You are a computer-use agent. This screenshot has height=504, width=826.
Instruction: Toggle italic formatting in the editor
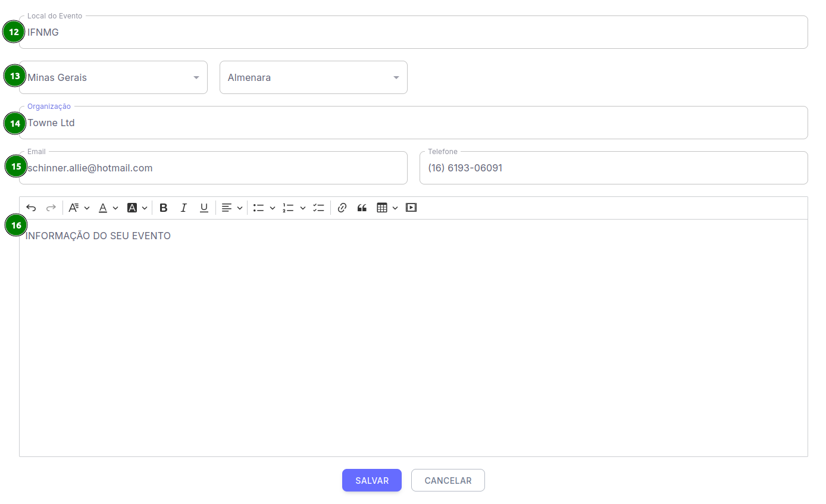184,208
